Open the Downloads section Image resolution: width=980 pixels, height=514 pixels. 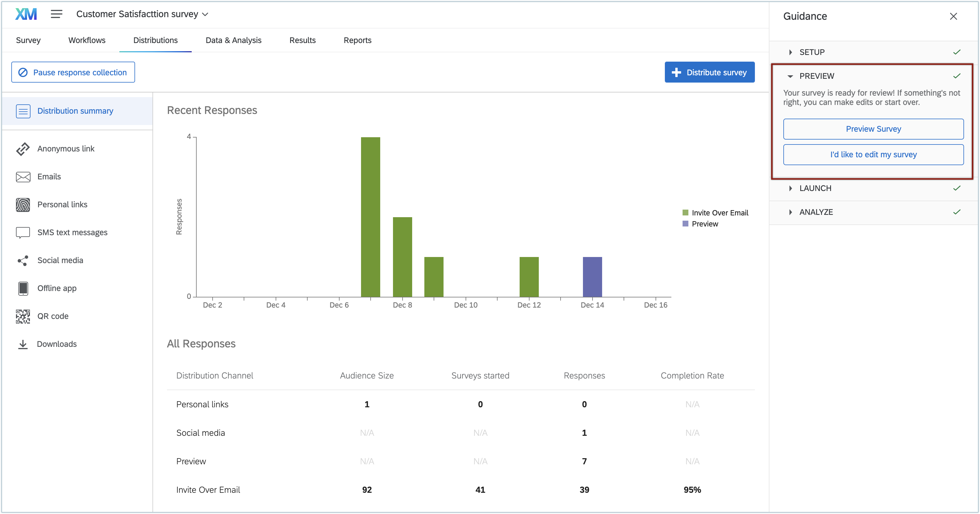point(57,344)
